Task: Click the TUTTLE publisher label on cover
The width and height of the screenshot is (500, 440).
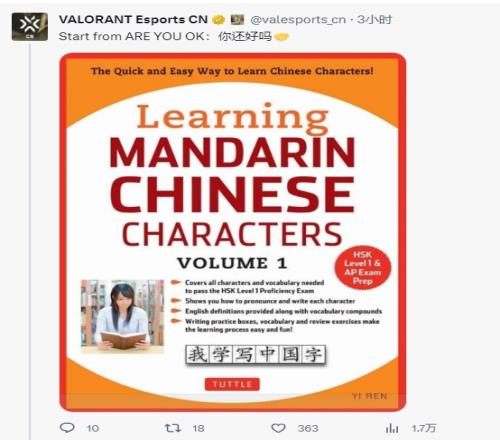Action: 232,384
